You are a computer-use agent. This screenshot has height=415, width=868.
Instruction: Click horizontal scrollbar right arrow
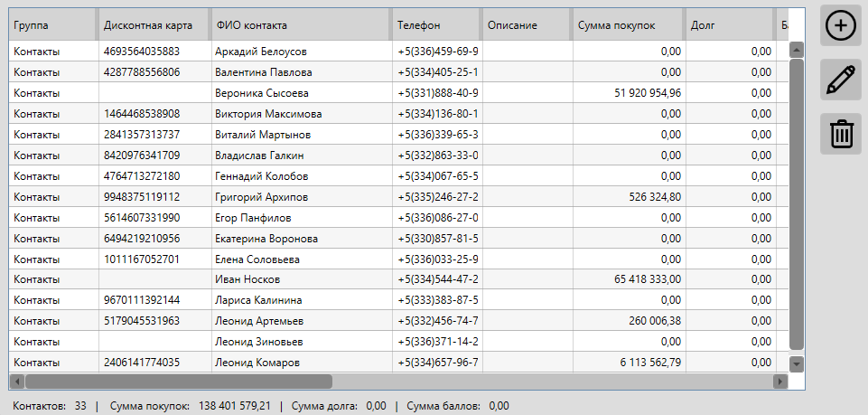(780, 382)
